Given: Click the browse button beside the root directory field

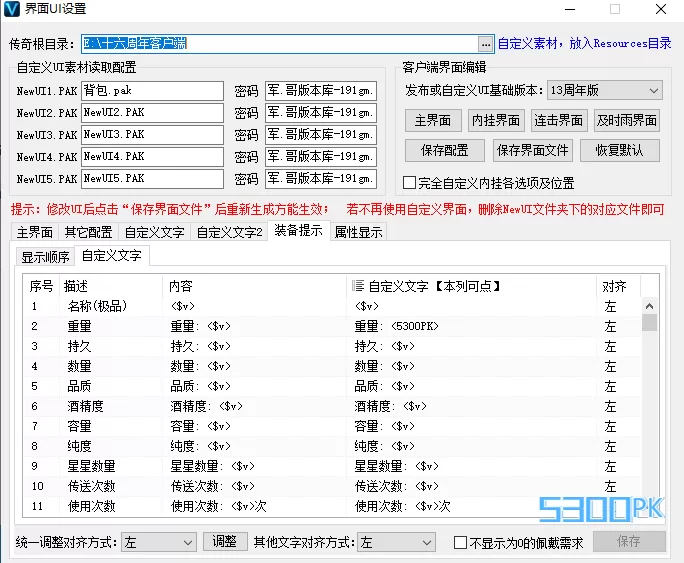Looking at the screenshot, I should click(x=486, y=44).
